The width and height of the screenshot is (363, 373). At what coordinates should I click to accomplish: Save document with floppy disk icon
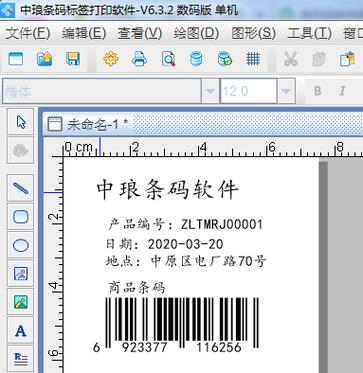[73, 59]
